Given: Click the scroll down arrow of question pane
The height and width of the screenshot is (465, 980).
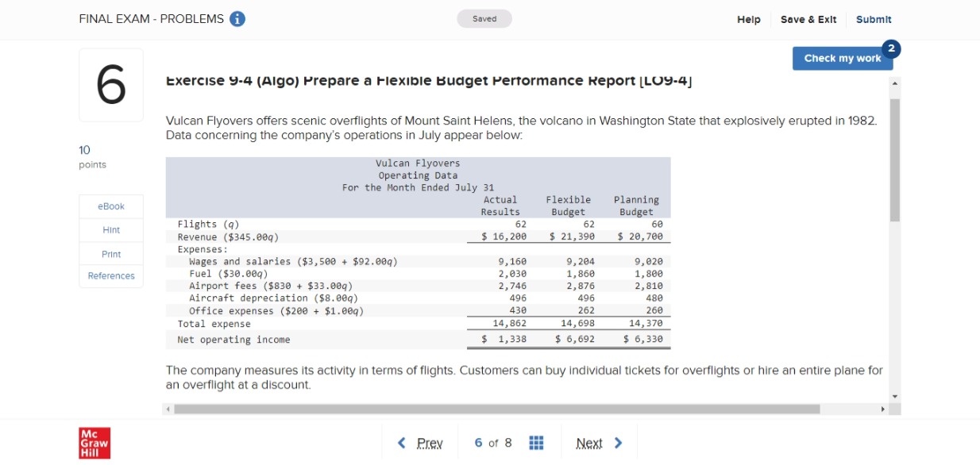Looking at the screenshot, I should pos(897,396).
